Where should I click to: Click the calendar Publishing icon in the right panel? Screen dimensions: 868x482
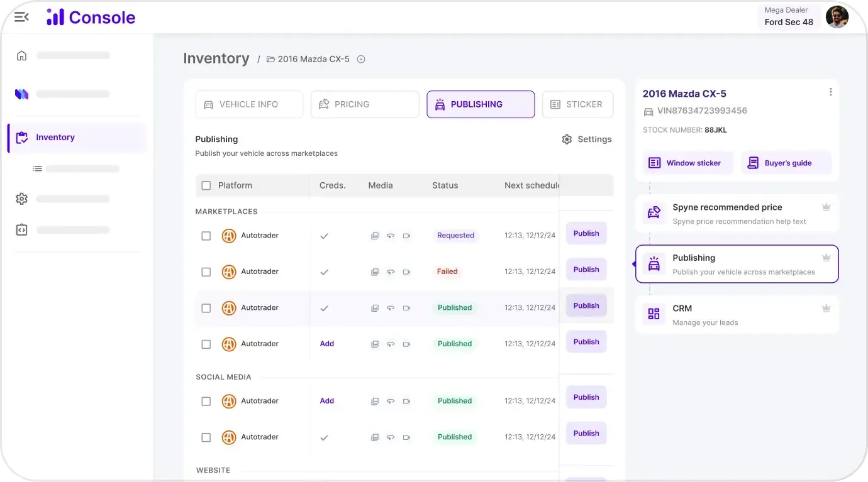(x=654, y=263)
